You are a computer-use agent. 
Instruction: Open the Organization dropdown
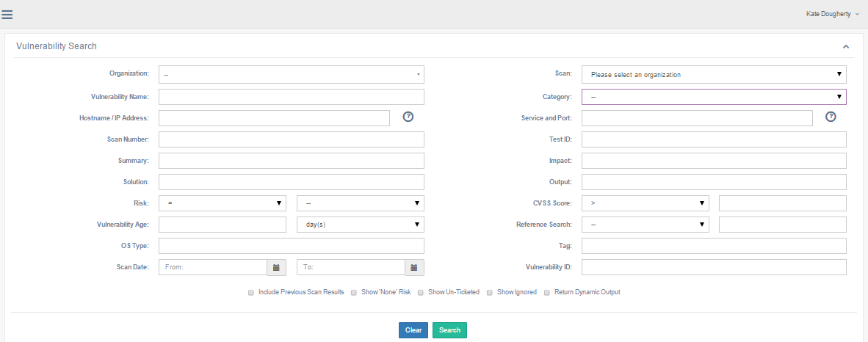291,75
